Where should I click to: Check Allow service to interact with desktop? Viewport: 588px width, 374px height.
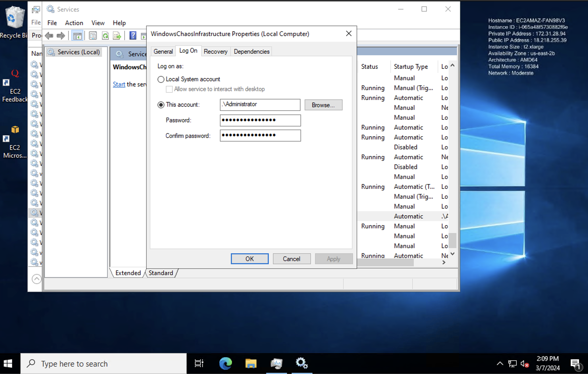[x=169, y=89]
